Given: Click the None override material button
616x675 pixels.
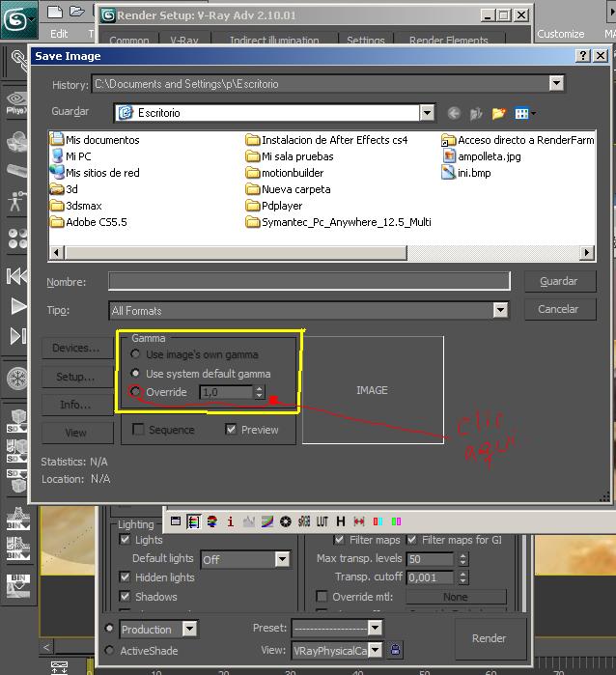Looking at the screenshot, I should coord(456,597).
